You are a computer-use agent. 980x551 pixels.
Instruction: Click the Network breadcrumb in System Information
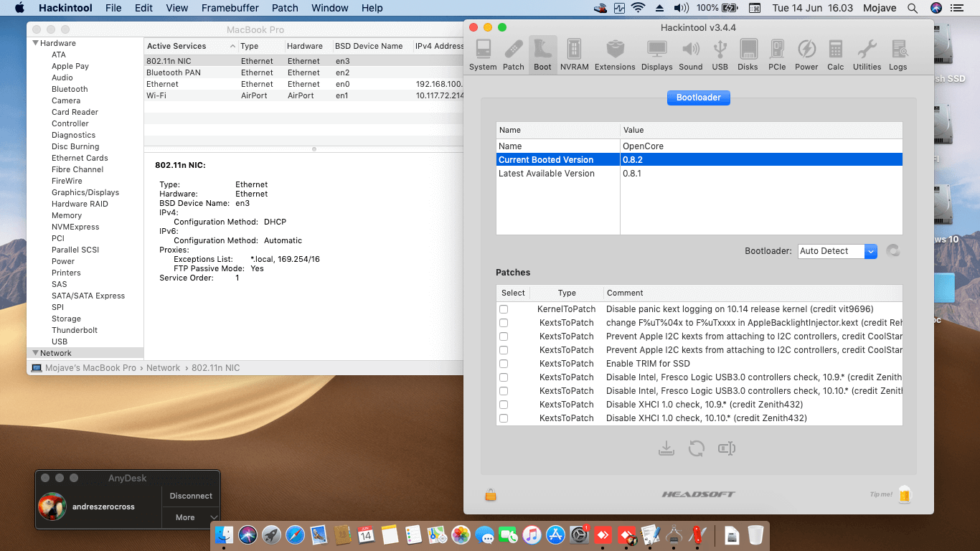point(163,368)
